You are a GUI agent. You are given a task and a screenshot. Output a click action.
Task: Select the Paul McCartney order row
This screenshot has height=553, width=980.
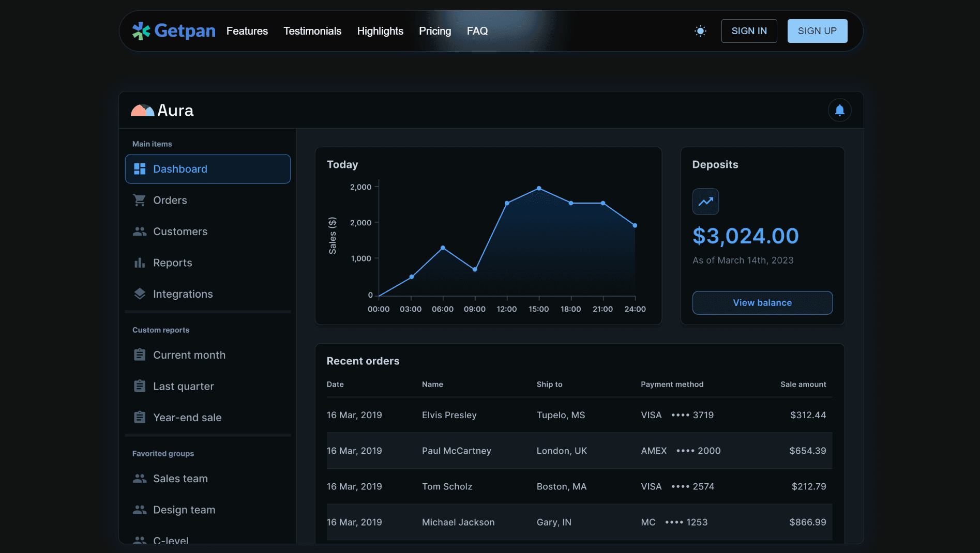coord(579,451)
